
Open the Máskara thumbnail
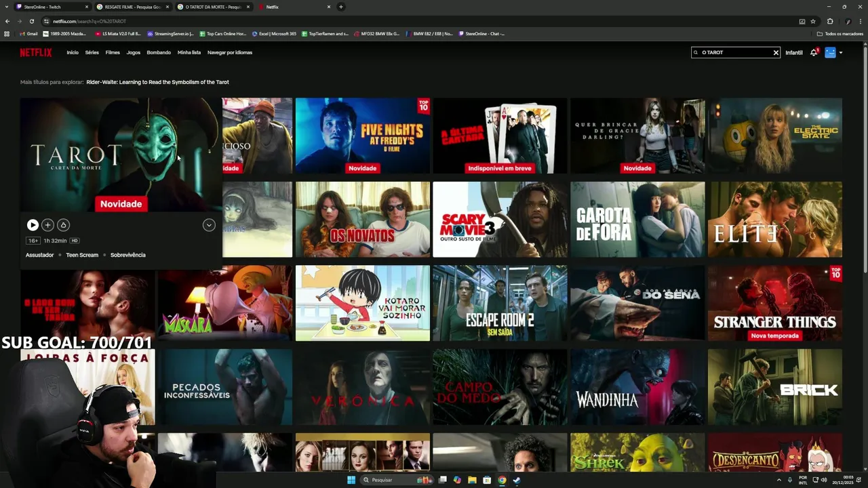[x=225, y=303]
